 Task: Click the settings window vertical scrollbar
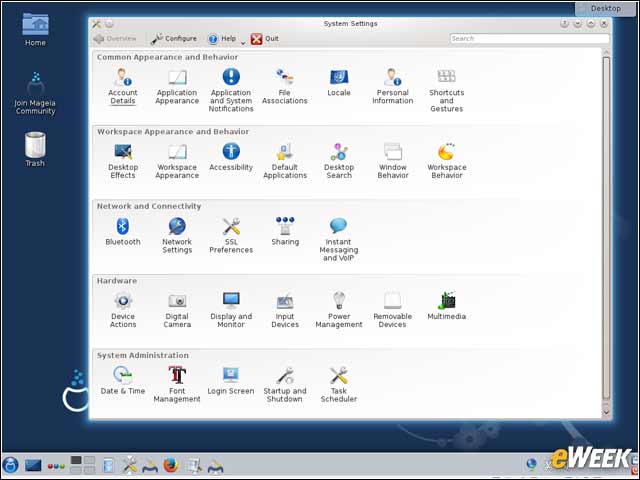coord(606,229)
